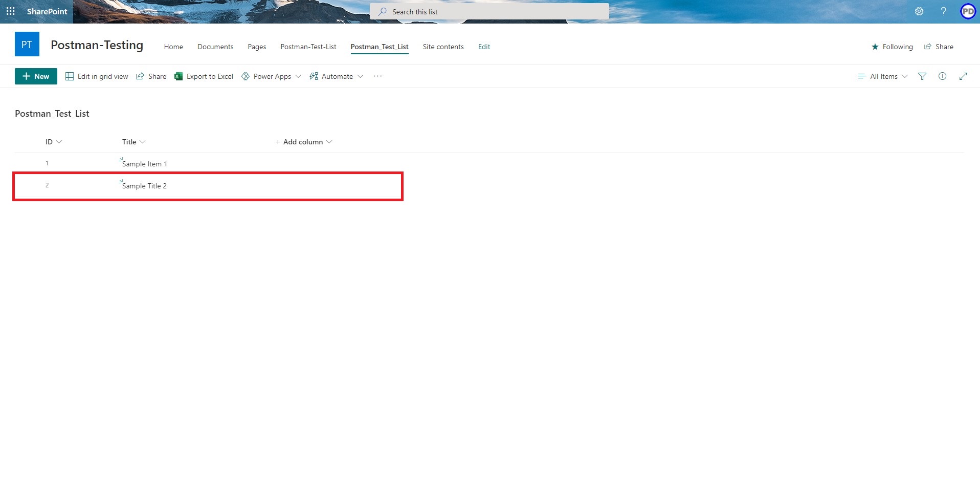
Task: Expand the Power Apps dropdown chevron
Action: coord(298,76)
